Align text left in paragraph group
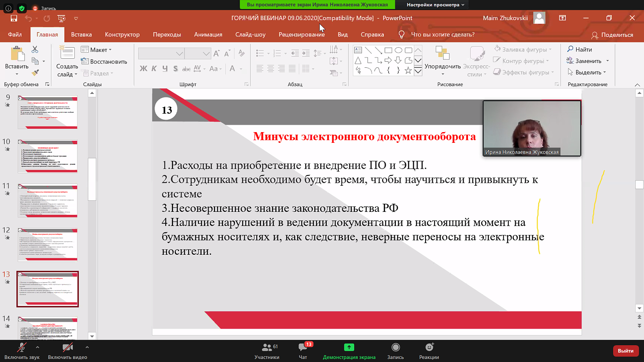 point(260,69)
